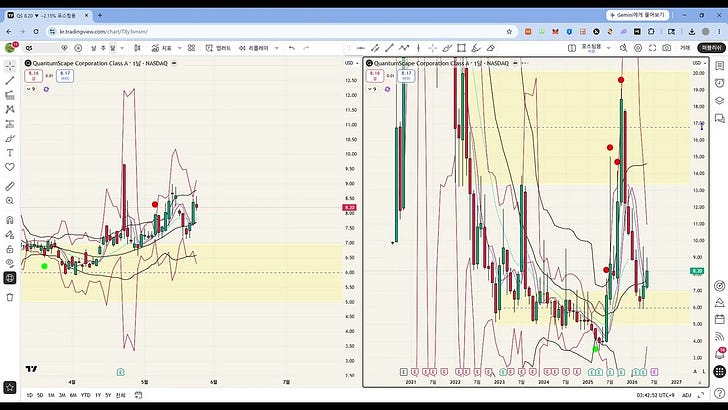Select the Text tool in left toolbar
Screen dimensions: 728x410
(x=10, y=153)
